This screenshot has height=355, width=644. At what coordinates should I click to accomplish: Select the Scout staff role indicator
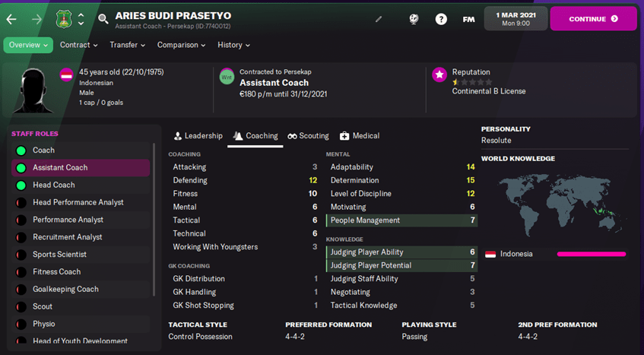pyautogui.click(x=21, y=306)
